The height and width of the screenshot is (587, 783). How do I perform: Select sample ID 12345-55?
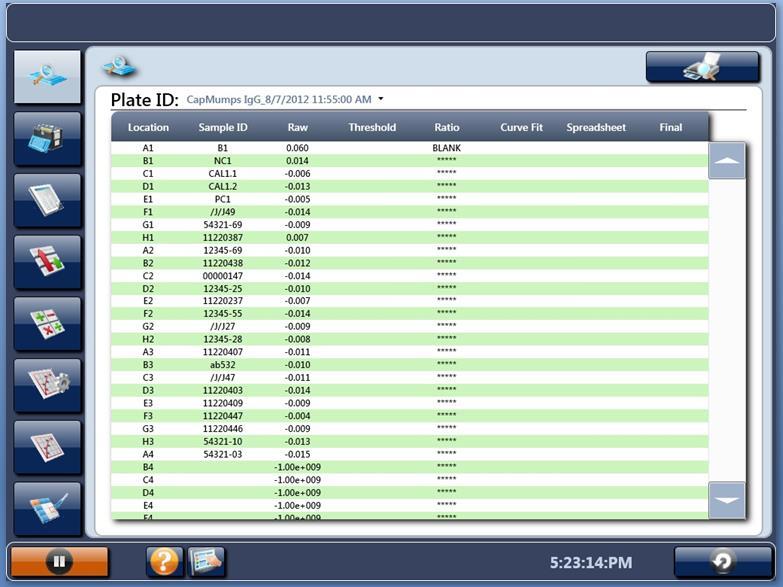[x=223, y=314]
